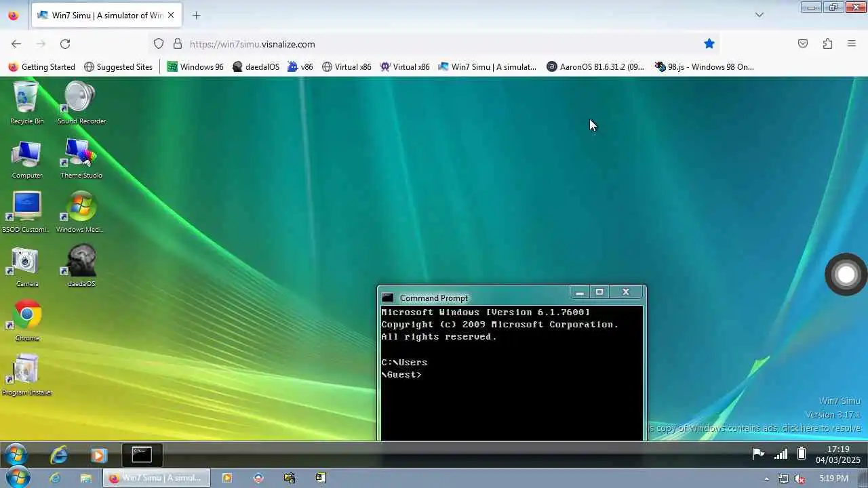
Task: Open the Getting Started bookmark
Action: 41,66
